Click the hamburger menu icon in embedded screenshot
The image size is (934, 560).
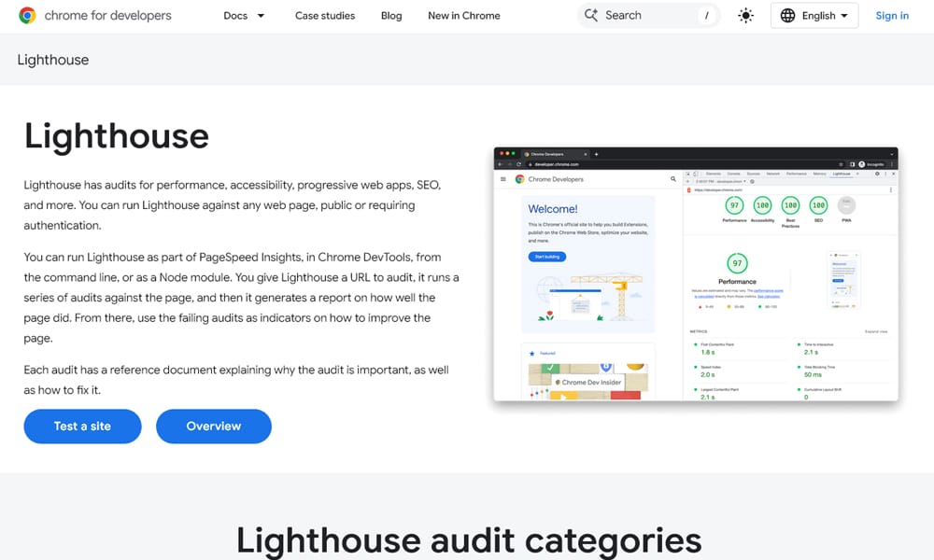pos(503,179)
